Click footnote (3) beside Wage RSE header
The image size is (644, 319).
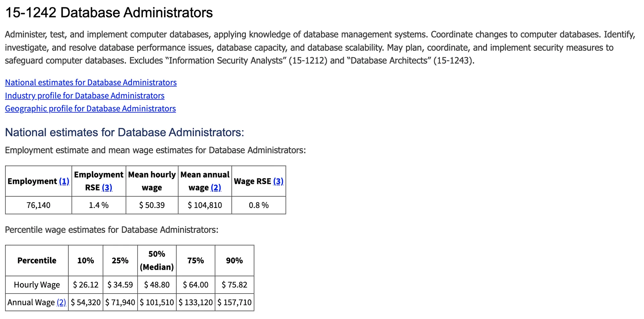(x=278, y=181)
